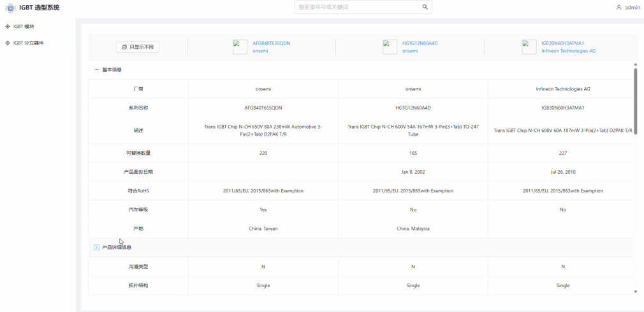Screen dimensions: 644x312
Task: Open the IGB30N60H3ATMA1 part link
Action: pyautogui.click(x=562, y=43)
